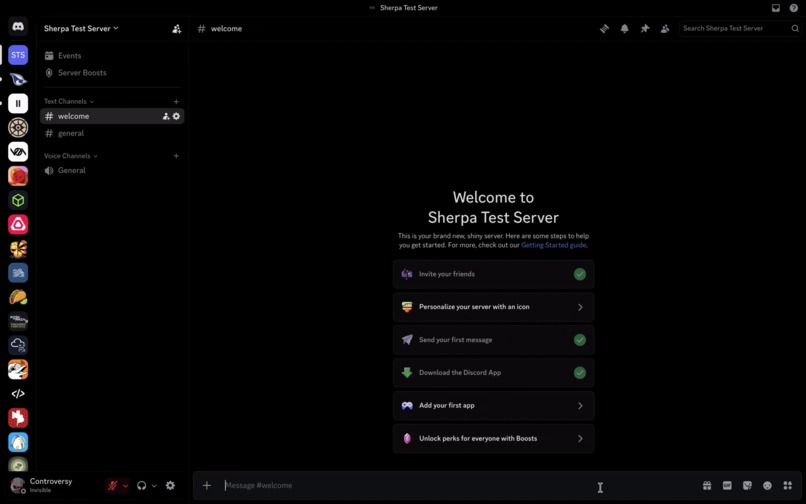This screenshot has width=806, height=504.
Task: Click Download the Discord App step
Action: pyautogui.click(x=493, y=373)
